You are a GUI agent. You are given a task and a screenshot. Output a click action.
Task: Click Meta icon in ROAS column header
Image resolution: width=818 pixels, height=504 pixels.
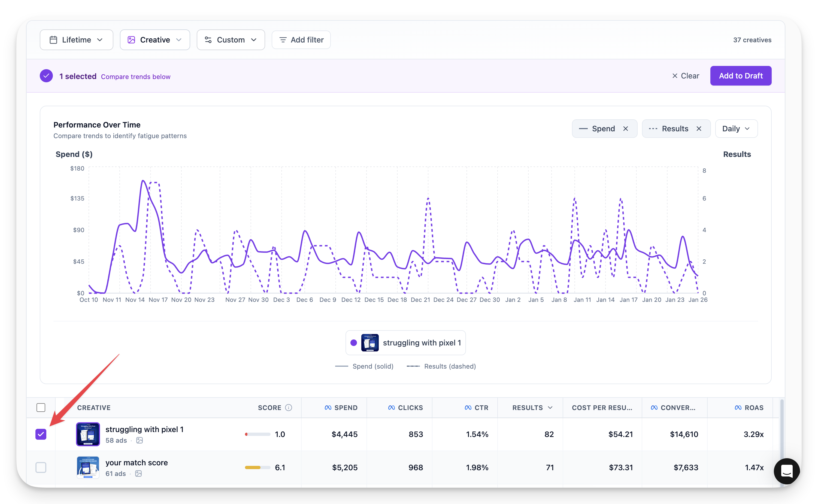[738, 407]
